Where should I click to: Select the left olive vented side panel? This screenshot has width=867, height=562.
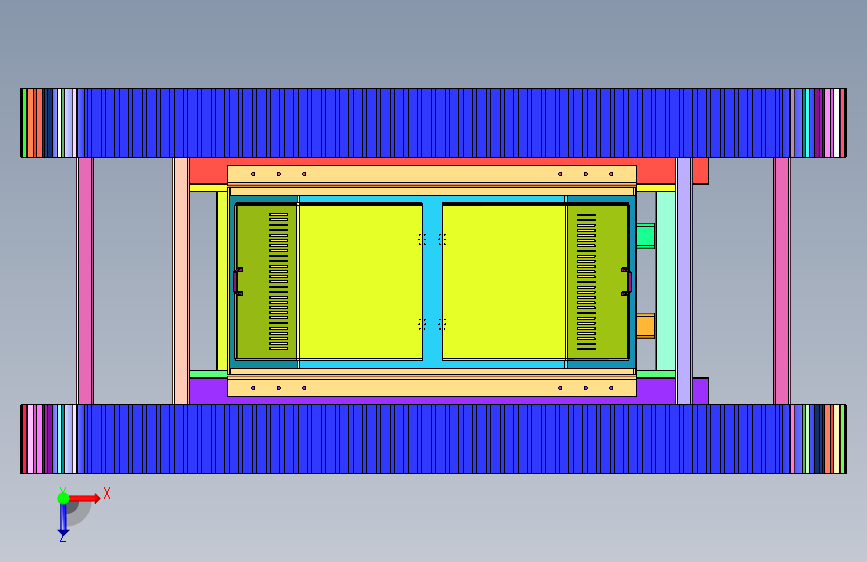click(x=267, y=282)
